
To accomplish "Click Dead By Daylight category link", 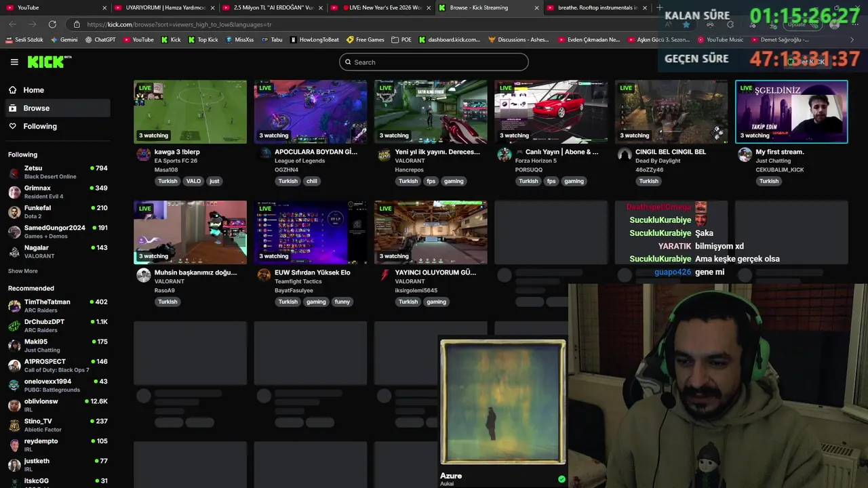I will tap(658, 161).
